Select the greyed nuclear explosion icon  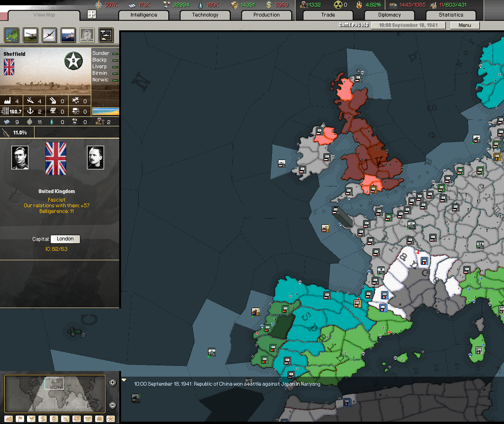(87, 35)
